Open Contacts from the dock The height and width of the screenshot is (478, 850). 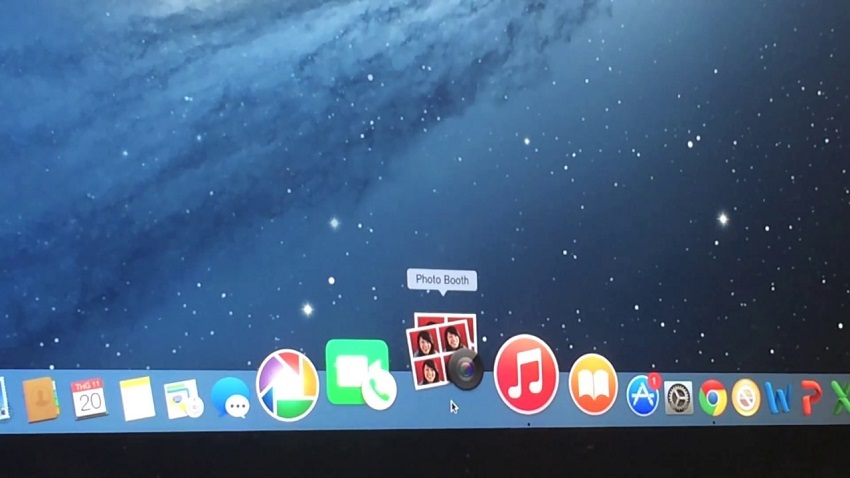click(x=40, y=399)
